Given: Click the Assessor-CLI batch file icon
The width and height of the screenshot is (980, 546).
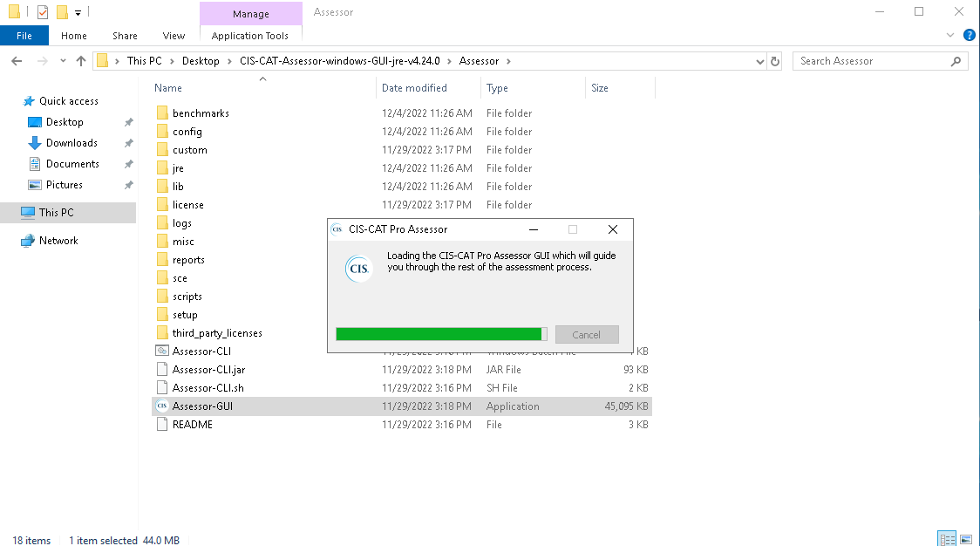Looking at the screenshot, I should point(162,351).
